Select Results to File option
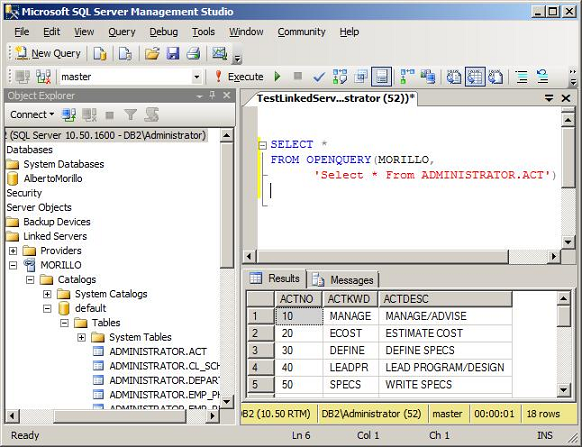 pyautogui.click(x=496, y=77)
